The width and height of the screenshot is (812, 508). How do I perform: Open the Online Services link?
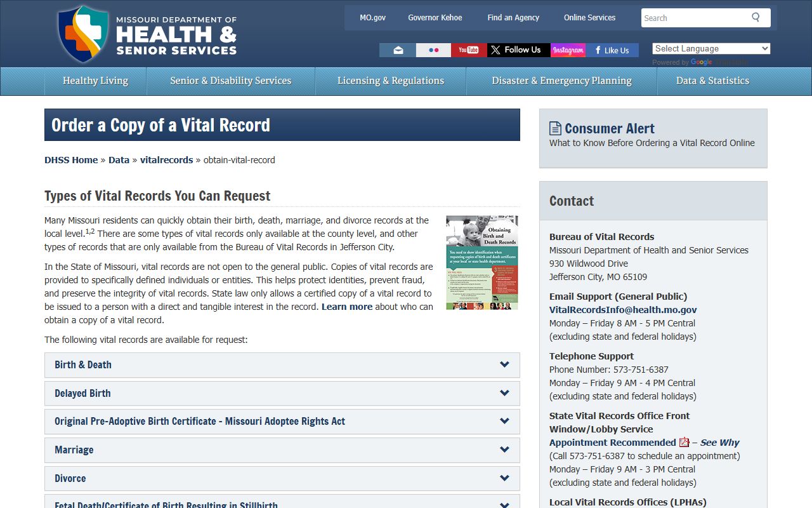[x=590, y=18]
